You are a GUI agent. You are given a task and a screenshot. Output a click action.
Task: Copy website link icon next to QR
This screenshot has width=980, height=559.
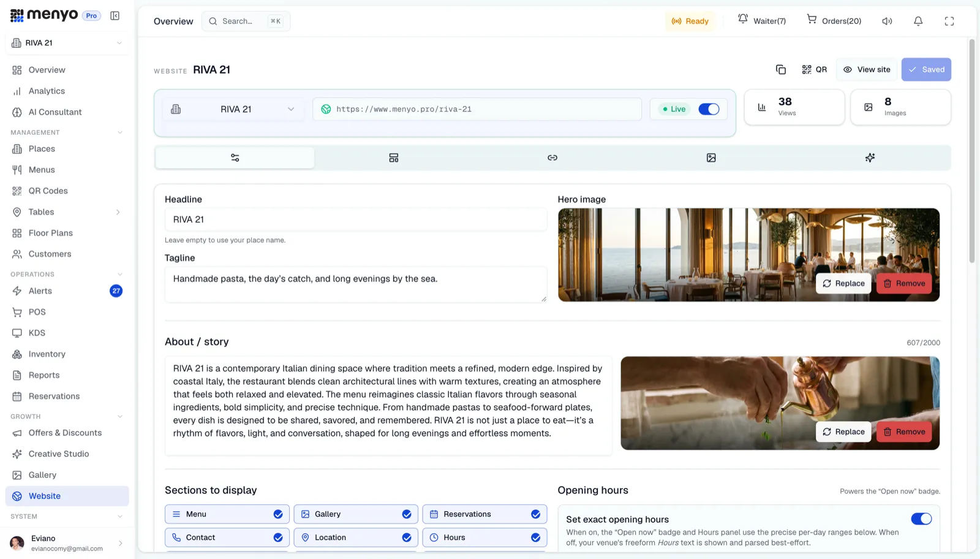click(x=781, y=70)
